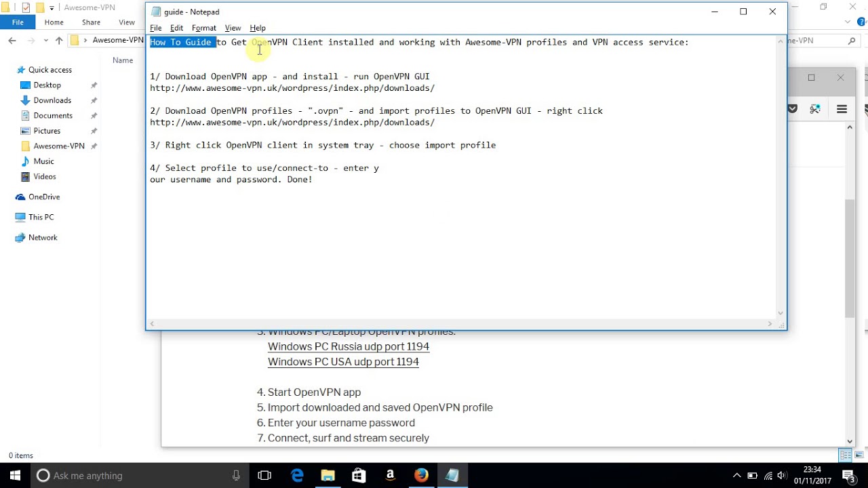Select Quick access in the navigation pane
The width and height of the screenshot is (868, 488).
point(50,70)
